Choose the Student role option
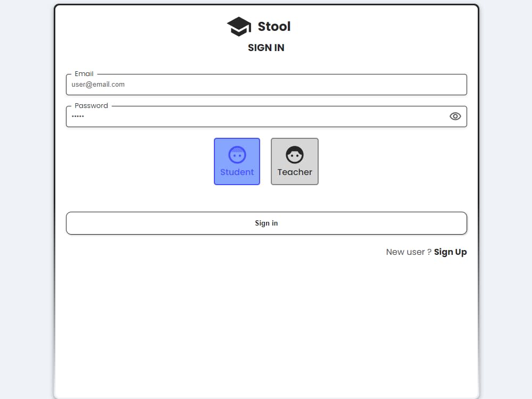532x399 pixels. (237, 161)
